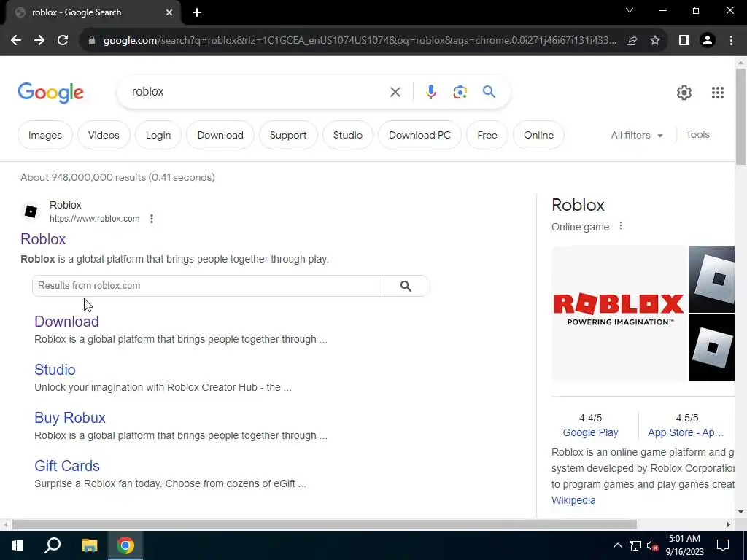747x560 pixels.
Task: Share this page via the address bar icon
Action: 632,41
